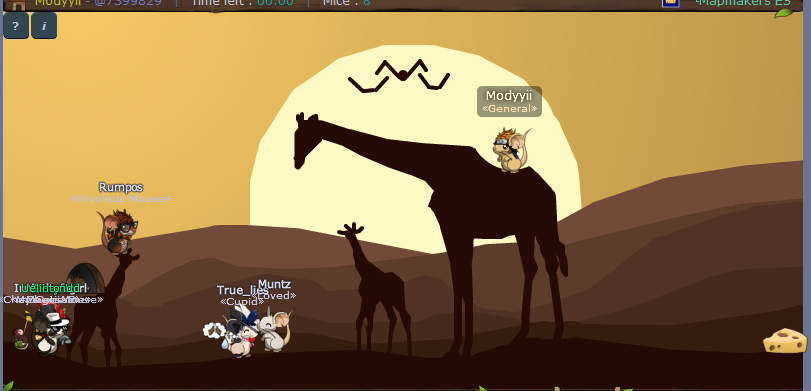
Task: Select the Modyyii mouse on the giraffe's back
Action: pyautogui.click(x=511, y=150)
